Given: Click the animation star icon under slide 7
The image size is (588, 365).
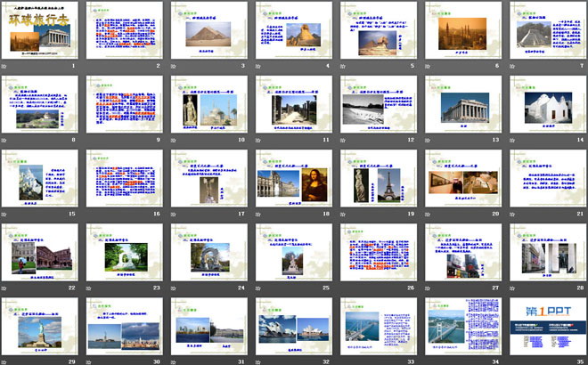Looking at the screenshot, I should coord(512,67).
